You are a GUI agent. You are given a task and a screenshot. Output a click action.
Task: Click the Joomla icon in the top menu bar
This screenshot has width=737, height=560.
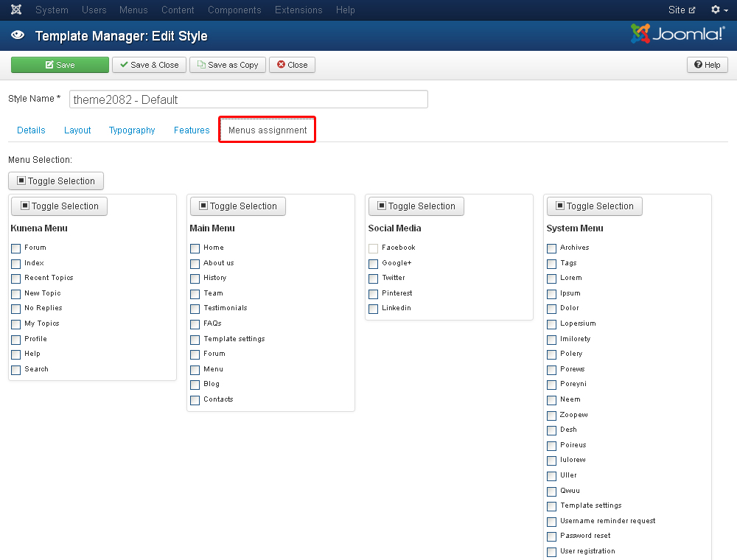coord(16,10)
